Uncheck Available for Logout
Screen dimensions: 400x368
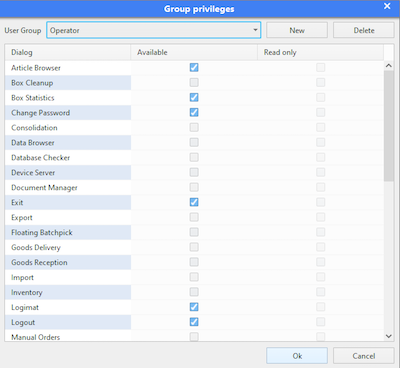pos(194,322)
